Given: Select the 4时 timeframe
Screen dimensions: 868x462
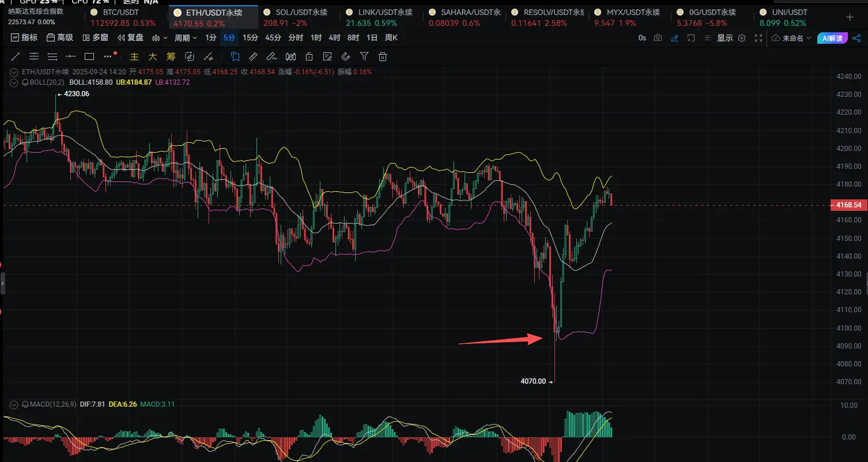Looking at the screenshot, I should [x=335, y=38].
